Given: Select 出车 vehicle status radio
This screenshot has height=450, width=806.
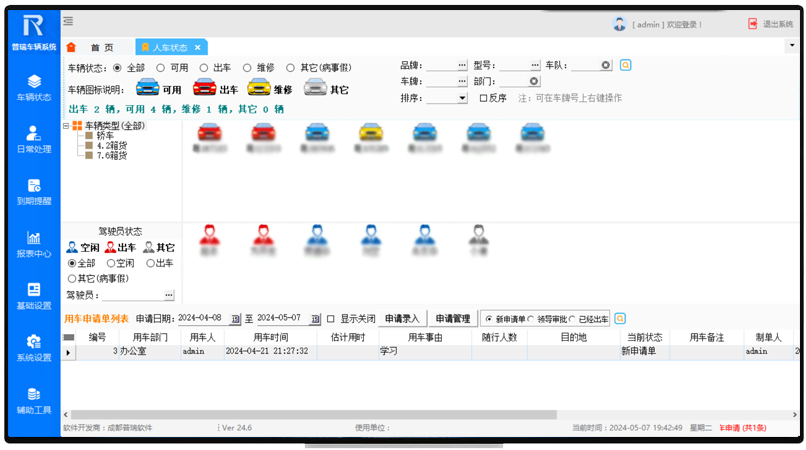Looking at the screenshot, I should (204, 67).
